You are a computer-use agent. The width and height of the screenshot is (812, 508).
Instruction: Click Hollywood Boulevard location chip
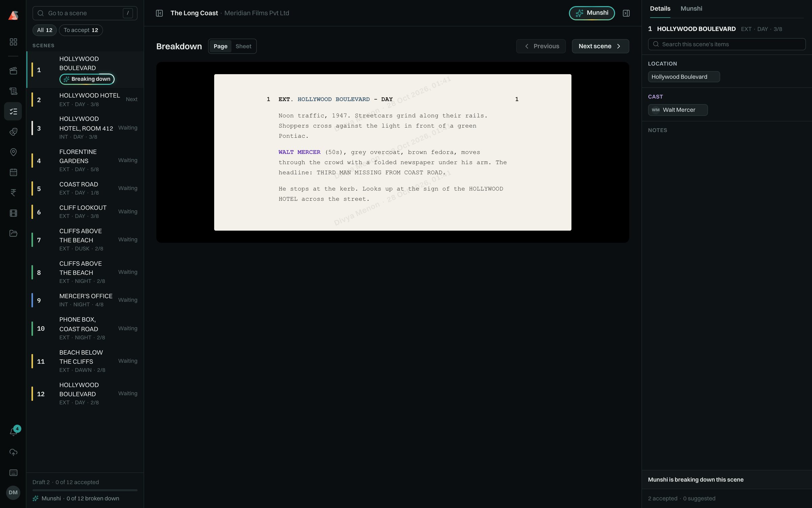pyautogui.click(x=684, y=77)
